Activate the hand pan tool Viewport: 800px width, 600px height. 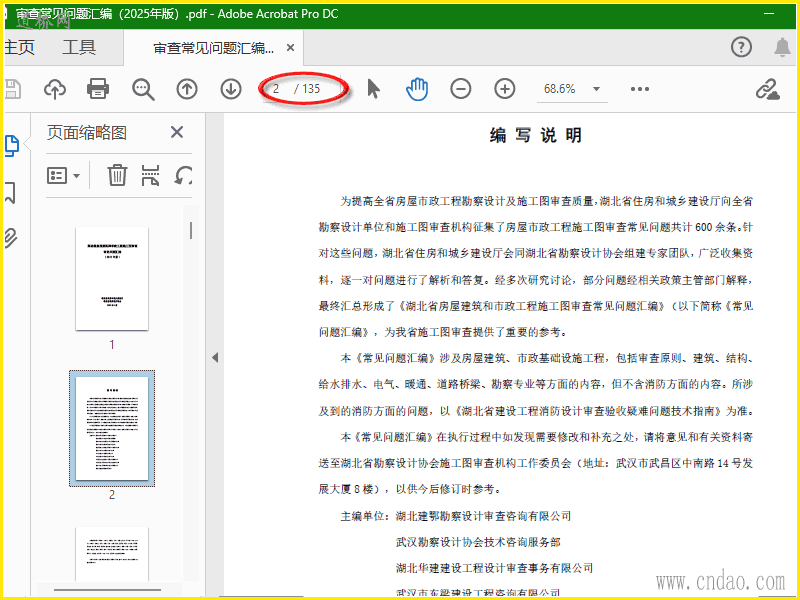click(x=417, y=89)
